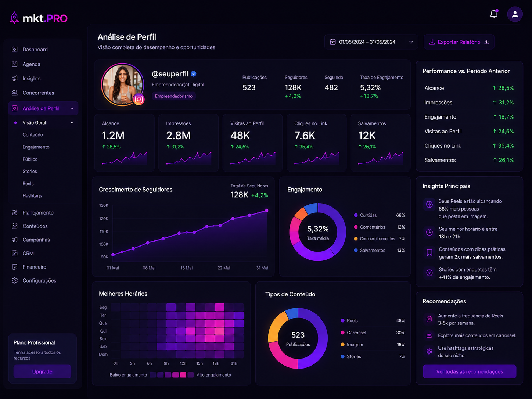Click the Empreendedorismo category tag
Viewport: 532px width, 399px height.
(x=174, y=96)
